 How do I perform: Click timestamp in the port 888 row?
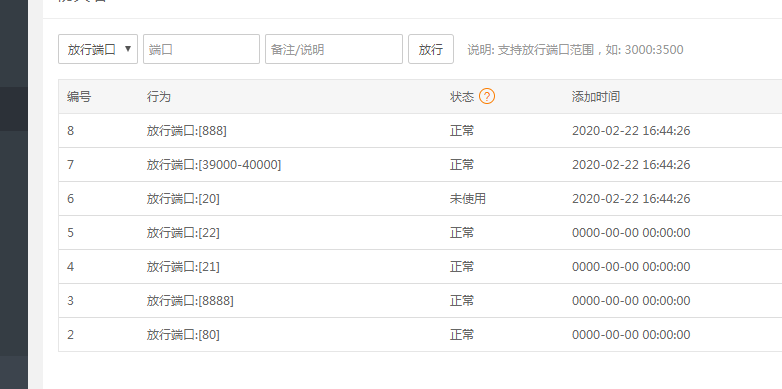click(x=631, y=131)
